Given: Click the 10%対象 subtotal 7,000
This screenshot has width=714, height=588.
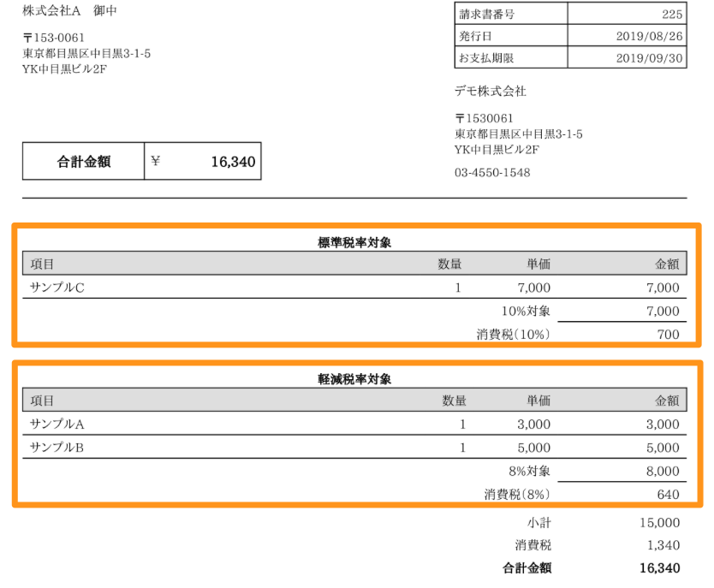Looking at the screenshot, I should [x=664, y=311].
